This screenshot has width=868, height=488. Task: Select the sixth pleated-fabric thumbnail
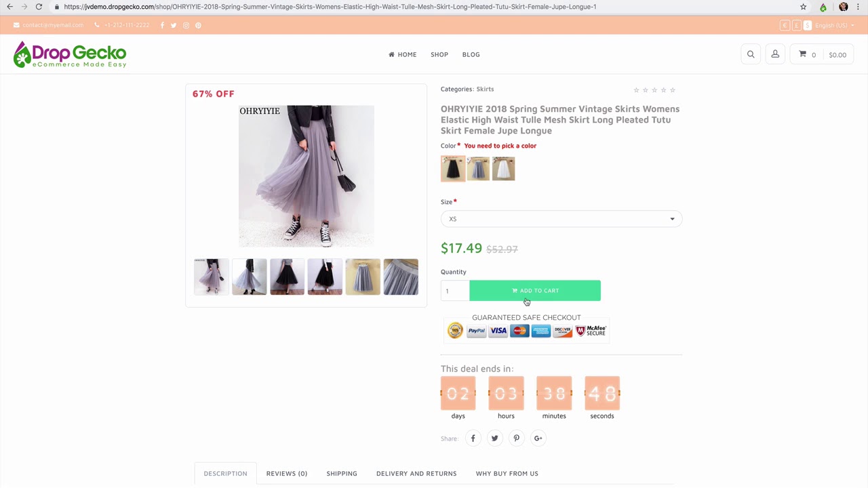tap(401, 277)
